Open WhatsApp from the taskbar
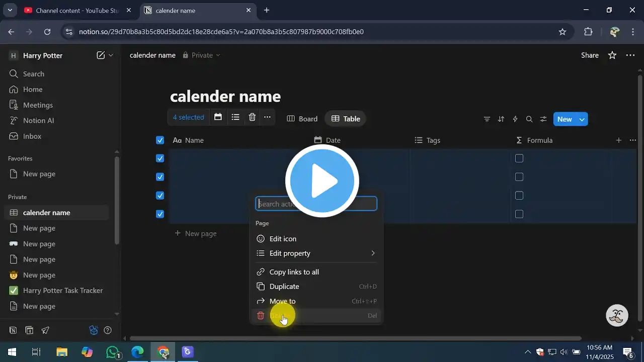 (x=113, y=352)
